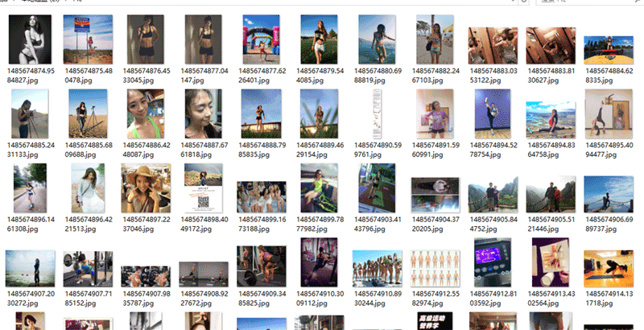Select thumbnail of 1485674888.7985835.jpg
644x330 pixels.
tap(261, 113)
